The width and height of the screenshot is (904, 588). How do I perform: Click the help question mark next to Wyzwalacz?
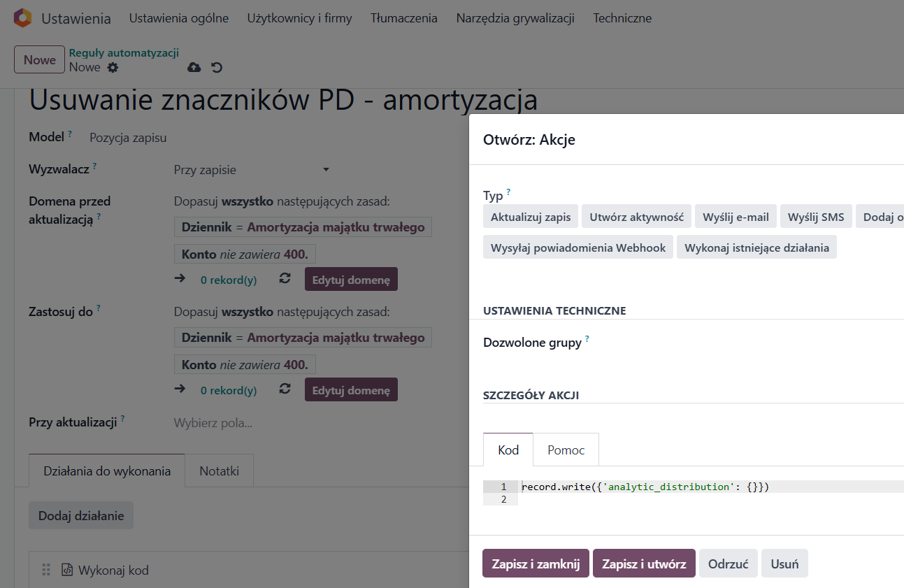point(94,166)
